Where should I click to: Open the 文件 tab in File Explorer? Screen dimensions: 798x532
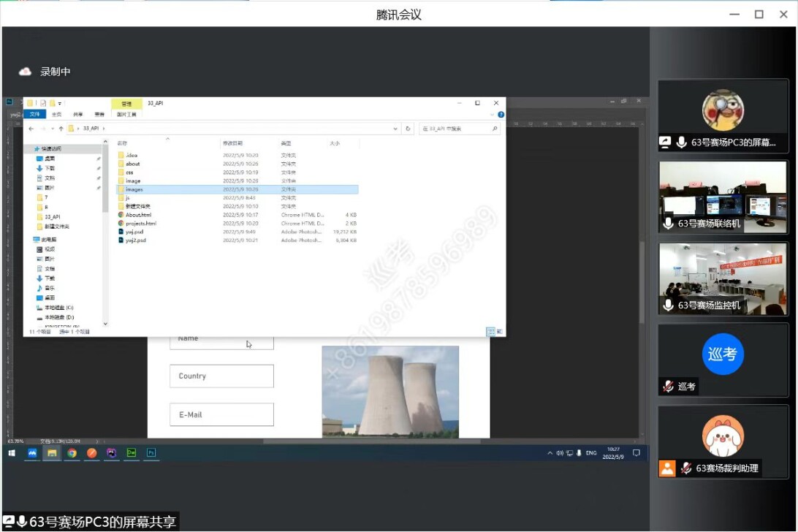tap(34, 115)
